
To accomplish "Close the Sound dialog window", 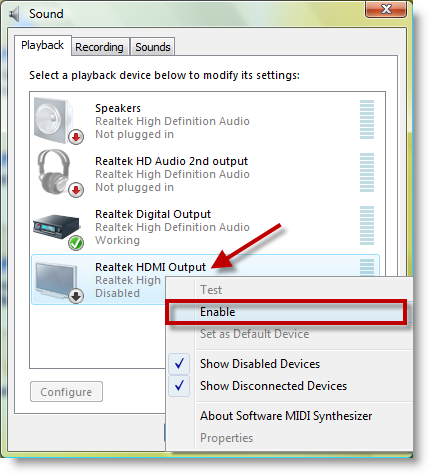I will click(386, 9).
